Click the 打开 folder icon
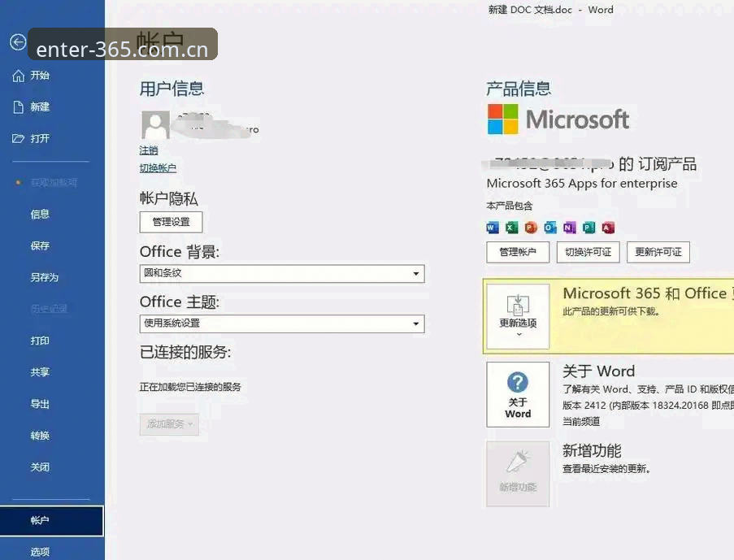 tap(18, 139)
